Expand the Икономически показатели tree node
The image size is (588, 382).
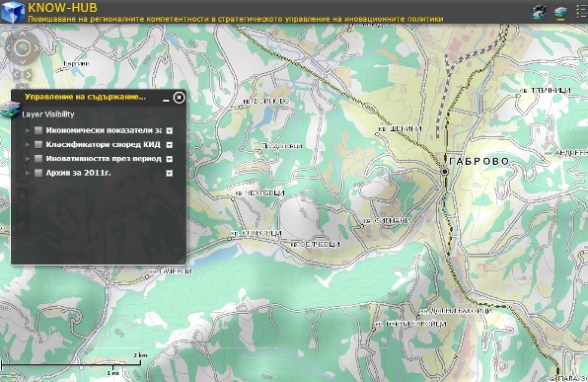28,130
